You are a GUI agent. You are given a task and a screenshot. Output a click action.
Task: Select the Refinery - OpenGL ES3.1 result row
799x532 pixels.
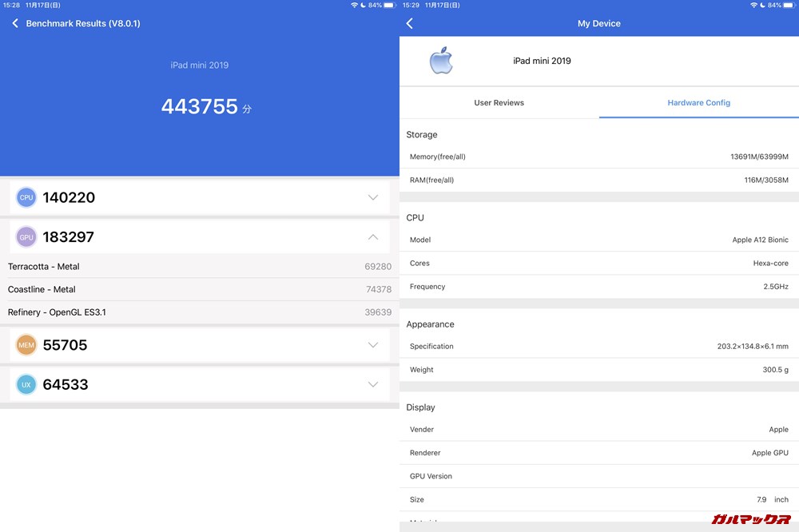pyautogui.click(x=200, y=312)
